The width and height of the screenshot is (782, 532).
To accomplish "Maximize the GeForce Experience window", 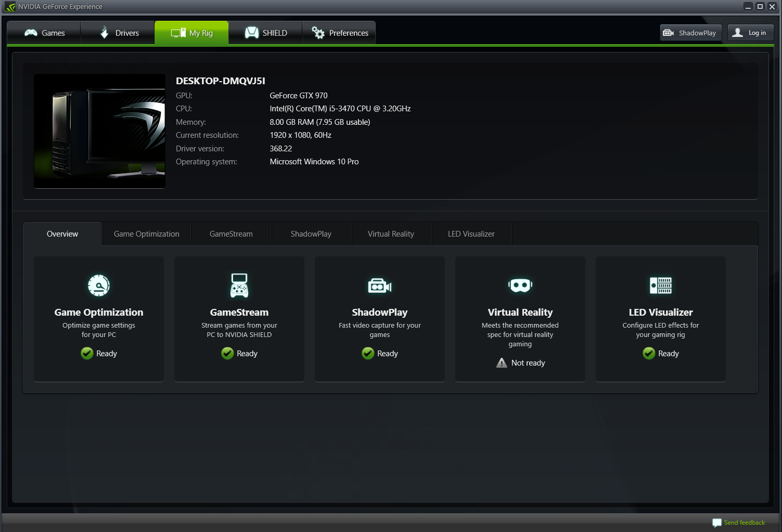I will (x=760, y=7).
